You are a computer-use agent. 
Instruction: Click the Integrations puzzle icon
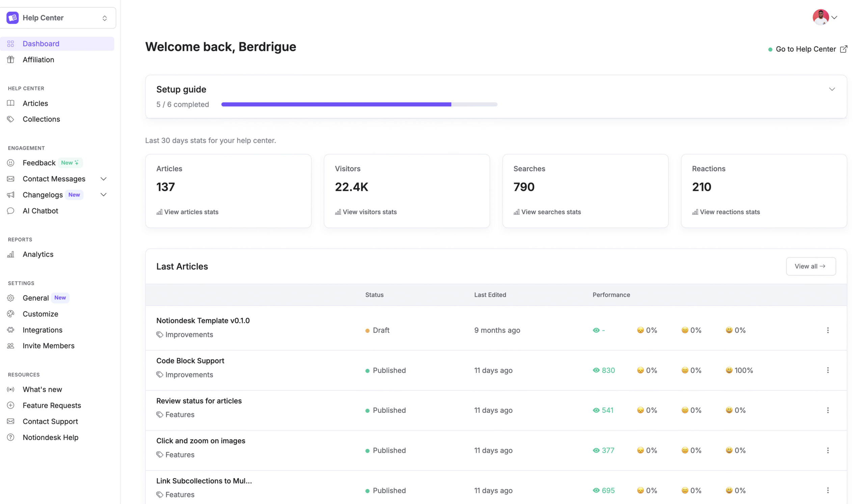tap(10, 330)
